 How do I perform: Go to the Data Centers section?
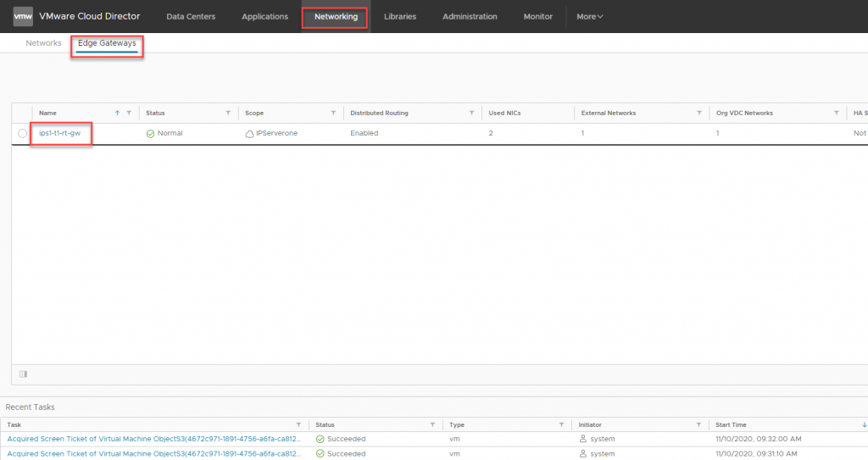pos(191,16)
